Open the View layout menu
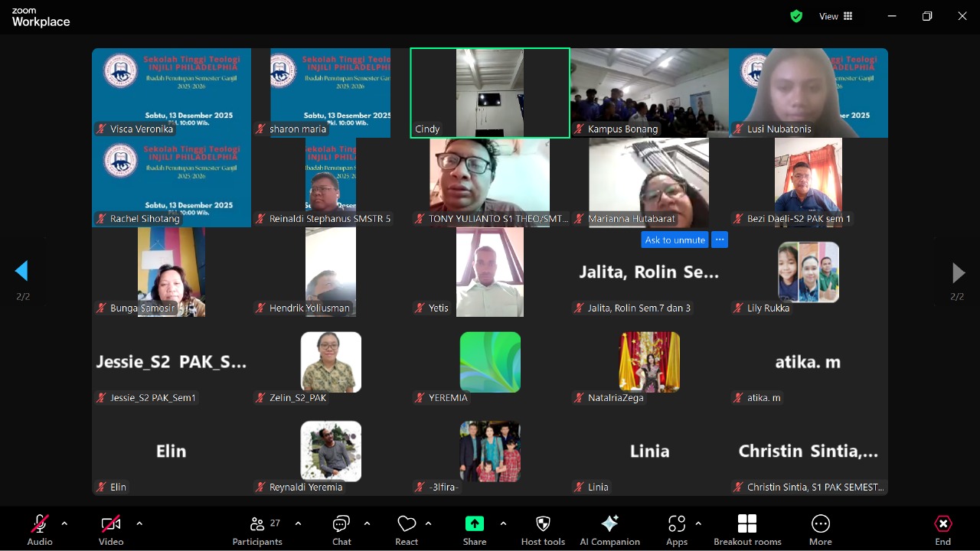980x551 pixels. (x=836, y=16)
